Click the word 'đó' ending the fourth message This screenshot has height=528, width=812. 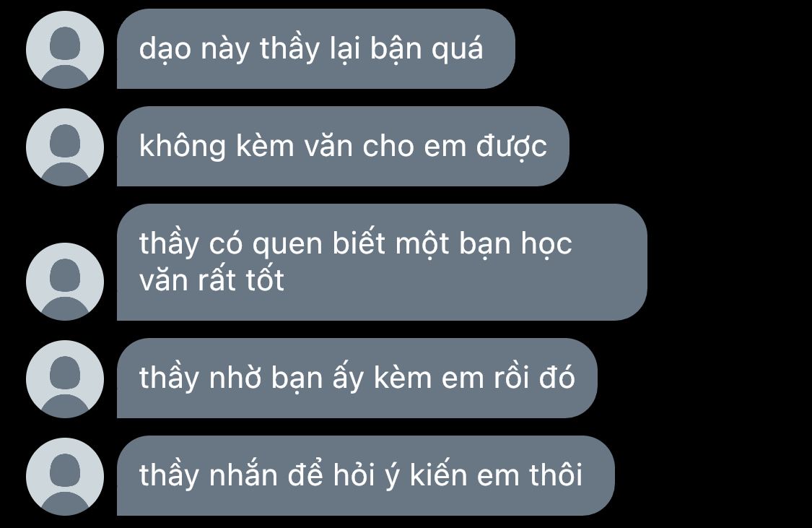[557, 377]
